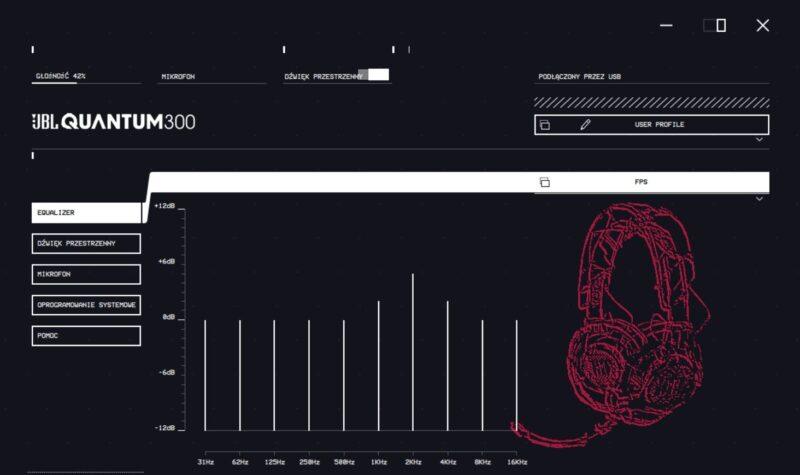
Task: Select the Equalizer tab in sidebar
Action: (86, 213)
